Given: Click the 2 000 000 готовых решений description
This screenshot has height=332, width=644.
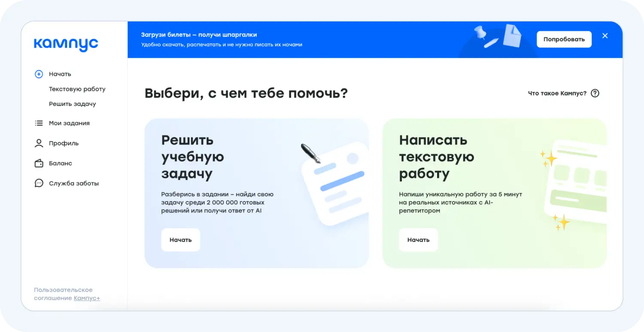Looking at the screenshot, I should click(217, 202).
